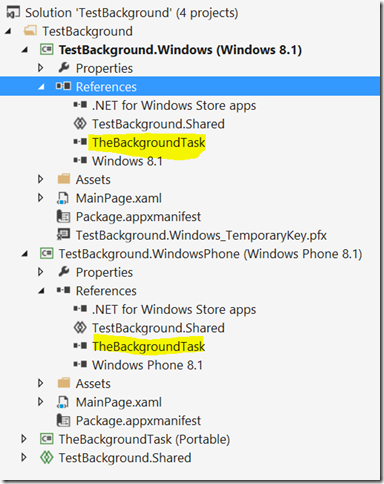Image resolution: width=384 pixels, height=484 pixels.
Task: Click the MainPage.xaml icon in WindowsPhone project
Action: (63, 402)
